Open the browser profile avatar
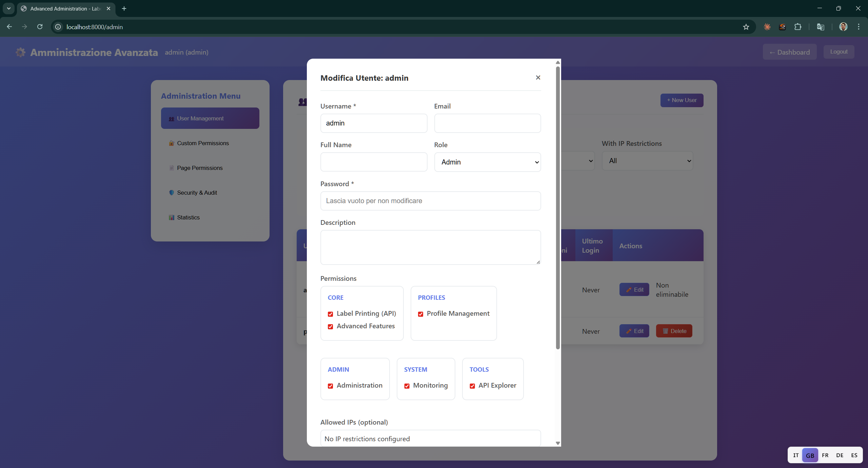This screenshot has height=468, width=868. tap(843, 27)
